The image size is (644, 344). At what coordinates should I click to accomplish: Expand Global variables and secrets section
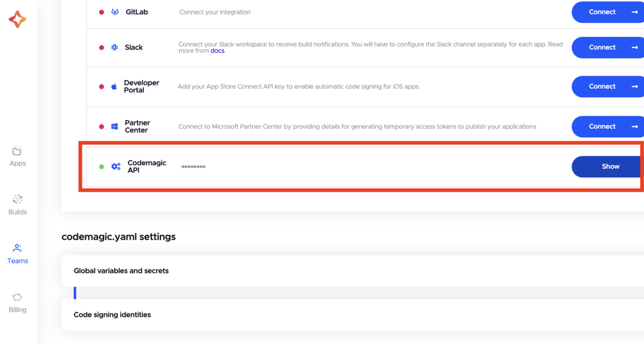point(353,271)
